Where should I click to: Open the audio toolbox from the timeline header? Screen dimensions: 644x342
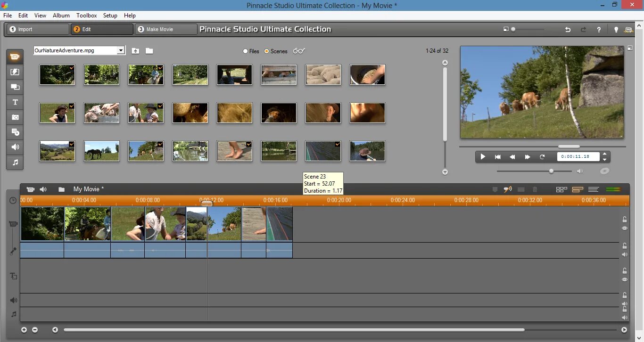click(43, 189)
